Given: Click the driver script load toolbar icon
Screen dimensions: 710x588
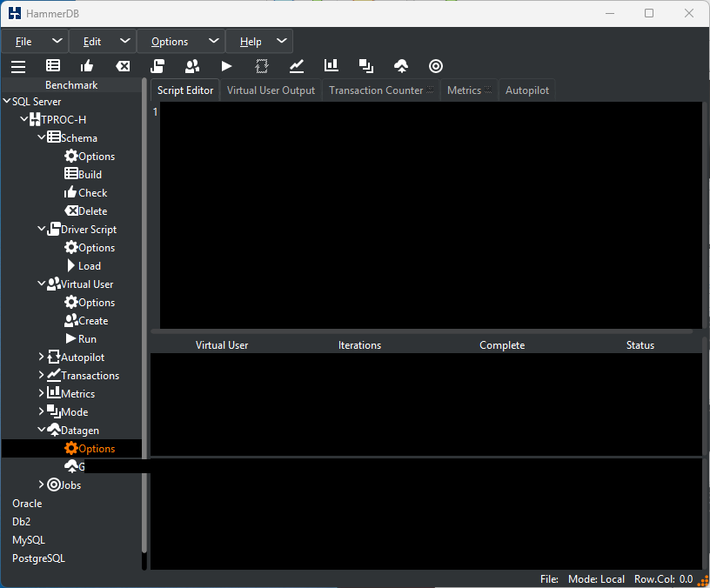Looking at the screenshot, I should point(157,66).
